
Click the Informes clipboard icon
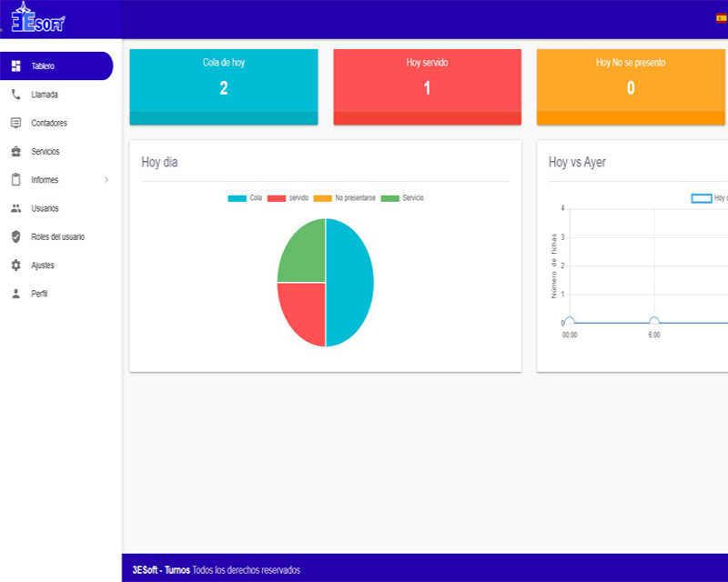15,180
